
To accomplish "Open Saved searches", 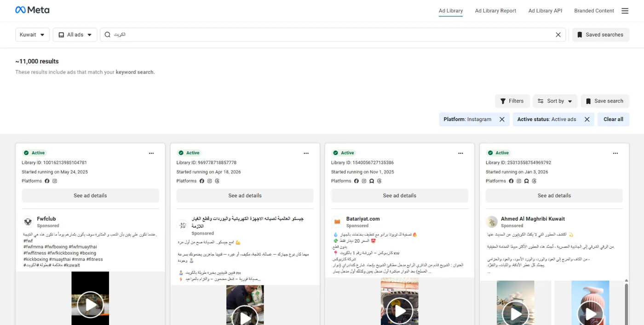I will coord(600,34).
